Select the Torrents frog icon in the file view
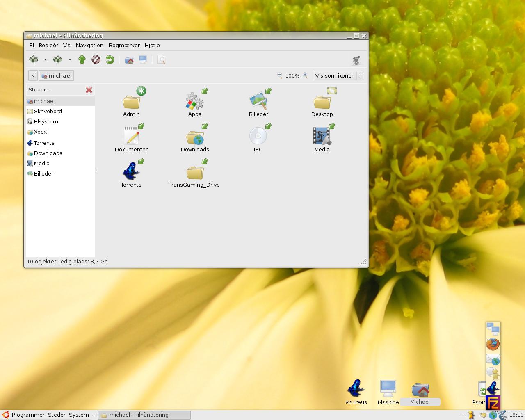525x420 pixels. [x=131, y=171]
